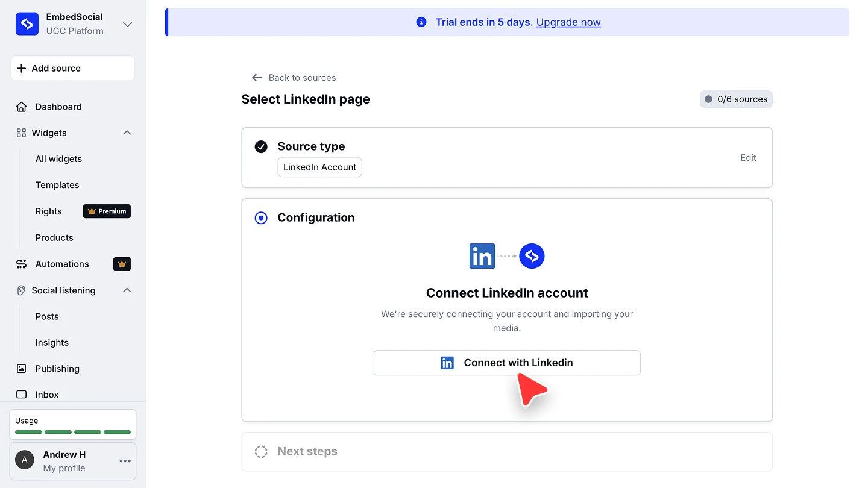868x488 pixels.
Task: Collapse the Social listening section chevron
Action: (x=127, y=290)
